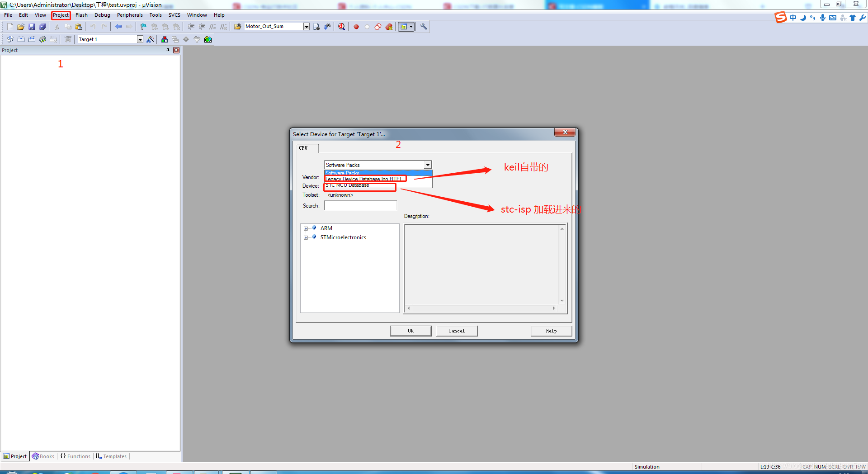868x474 pixels.
Task: Pick the highlighted Software Packs list entry
Action: click(378, 173)
